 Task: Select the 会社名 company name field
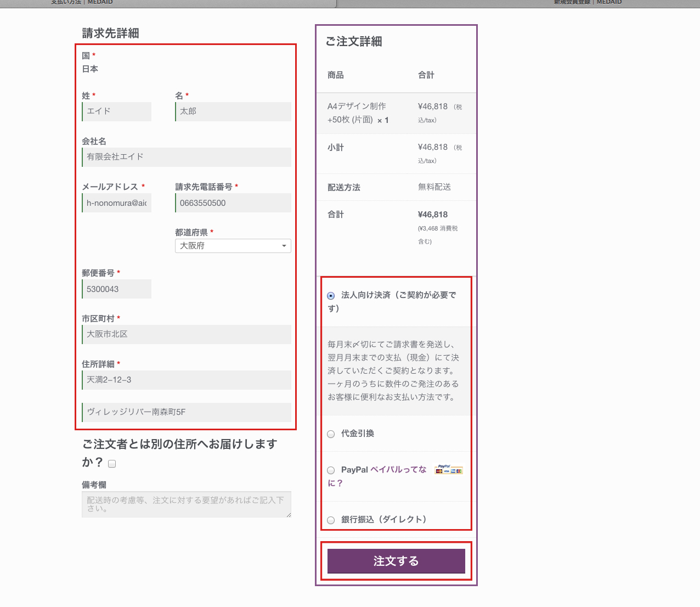pos(187,157)
